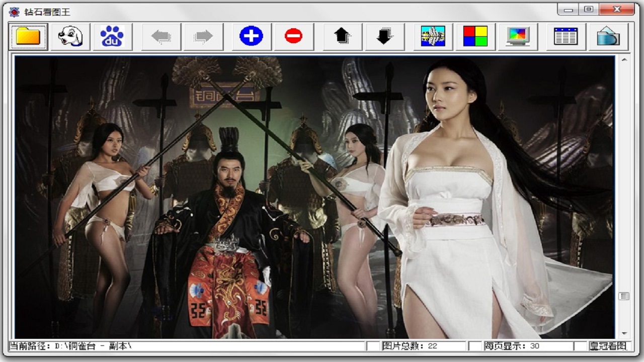This screenshot has height=362, width=644.
Task: Click the blue bag icon in toolbar
Action: 608,36
